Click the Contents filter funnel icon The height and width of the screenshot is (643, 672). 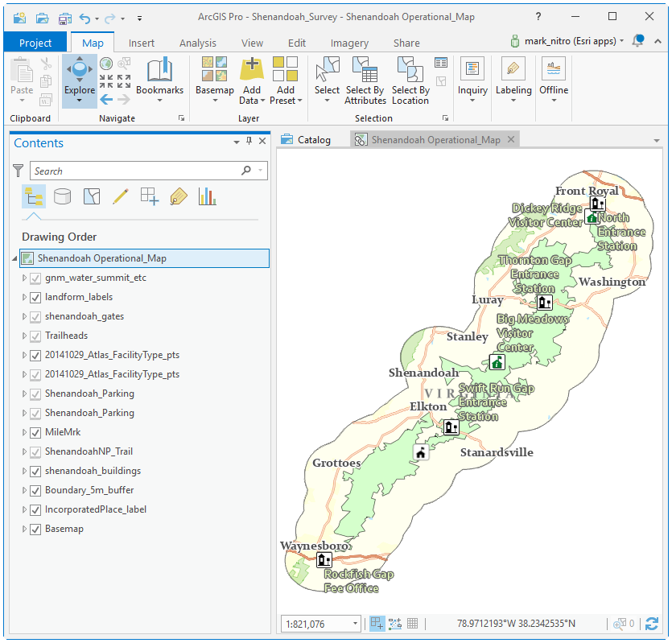pyautogui.click(x=18, y=171)
